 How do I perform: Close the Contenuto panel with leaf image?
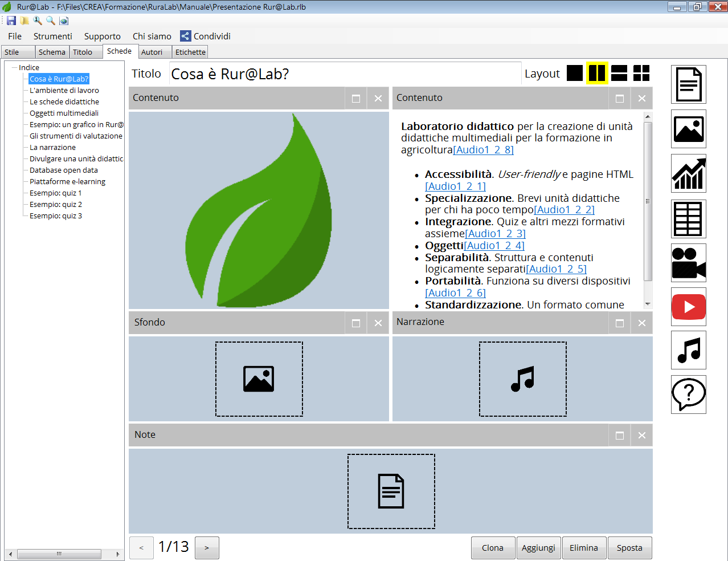click(378, 98)
